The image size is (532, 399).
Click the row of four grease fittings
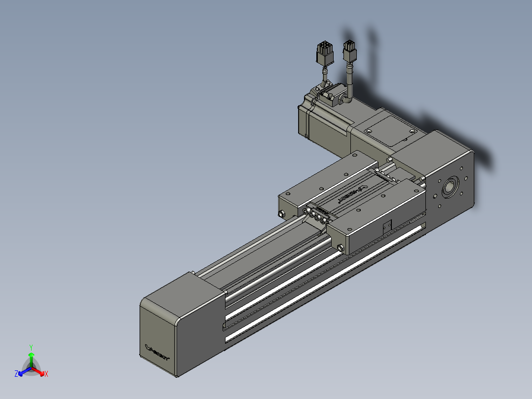tap(315, 216)
